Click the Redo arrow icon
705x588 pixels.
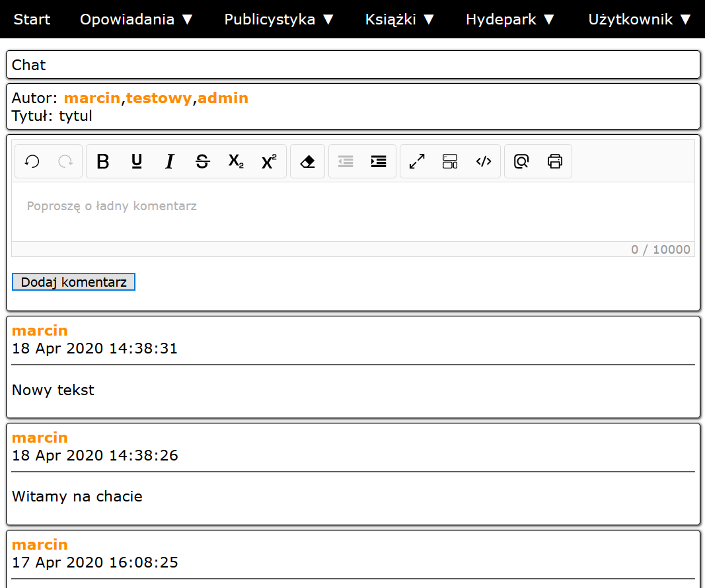tap(65, 162)
